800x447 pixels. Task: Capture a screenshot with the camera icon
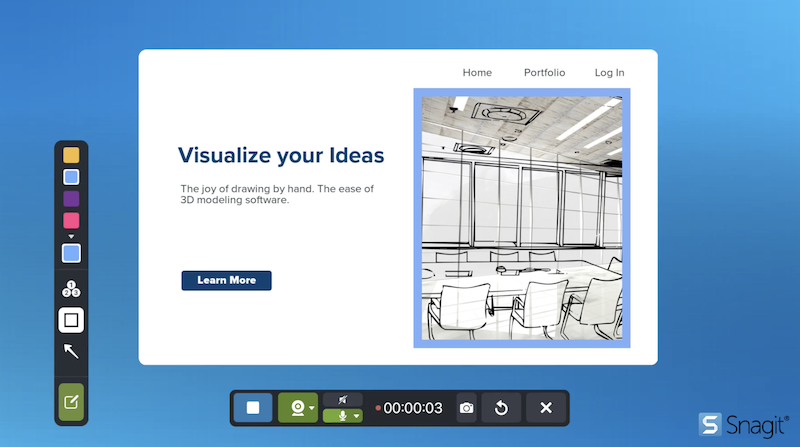tap(466, 408)
